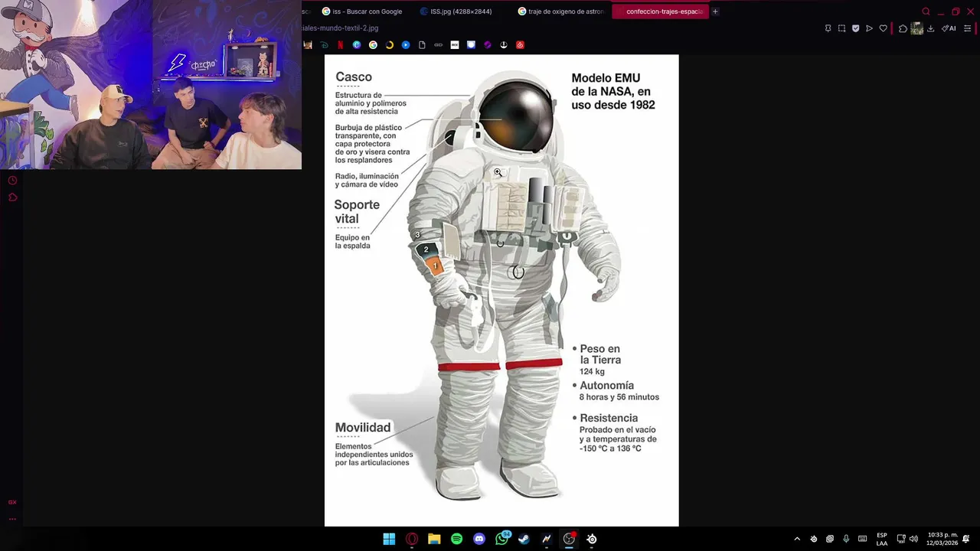The height and width of the screenshot is (551, 980).
Task: Click the player triangle icon in address bar
Action: [x=869, y=28]
